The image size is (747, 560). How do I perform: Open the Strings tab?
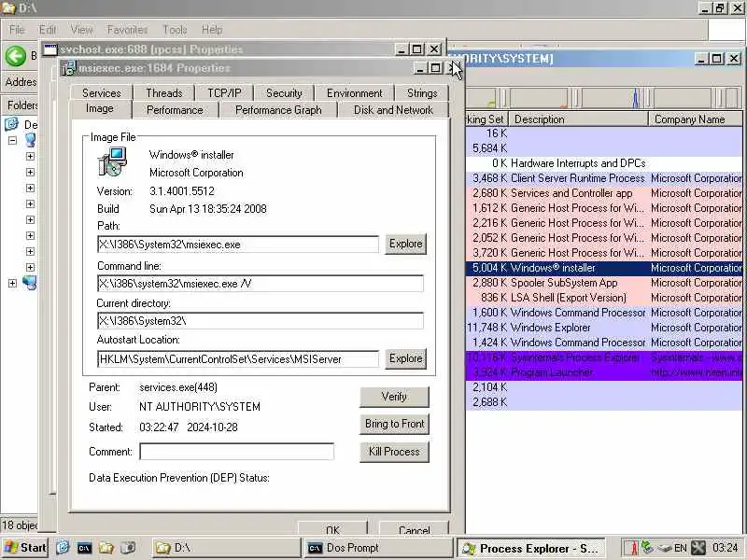click(422, 92)
